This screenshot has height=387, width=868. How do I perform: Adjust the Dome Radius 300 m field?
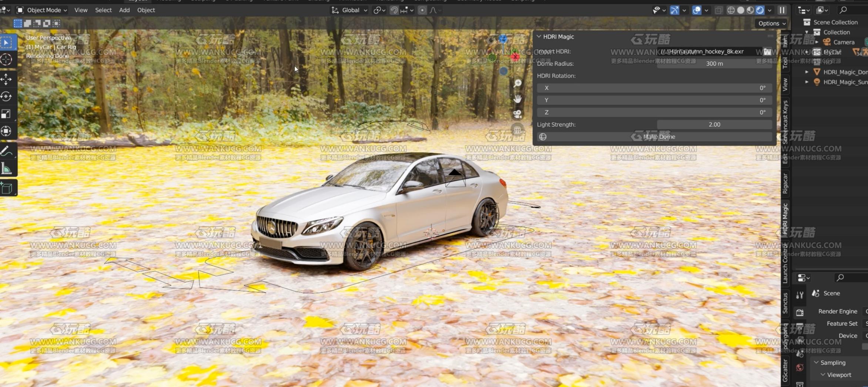point(714,64)
